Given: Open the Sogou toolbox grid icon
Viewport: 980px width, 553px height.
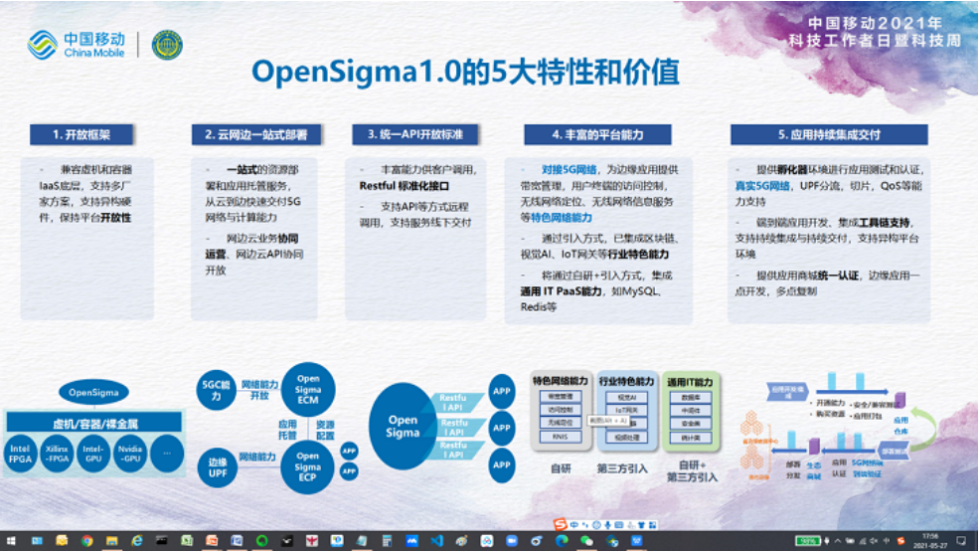Looking at the screenshot, I should click(x=652, y=525).
